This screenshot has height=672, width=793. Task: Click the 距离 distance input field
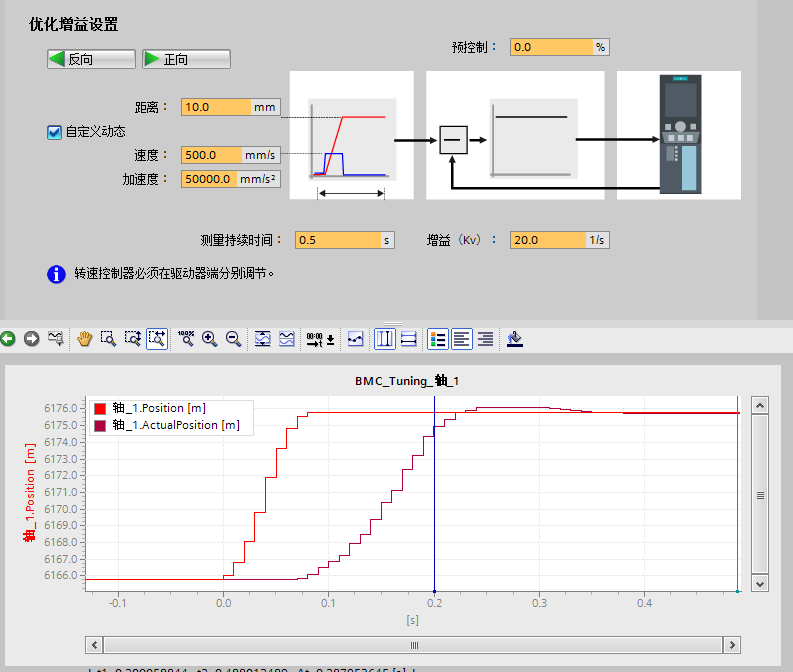(x=216, y=107)
